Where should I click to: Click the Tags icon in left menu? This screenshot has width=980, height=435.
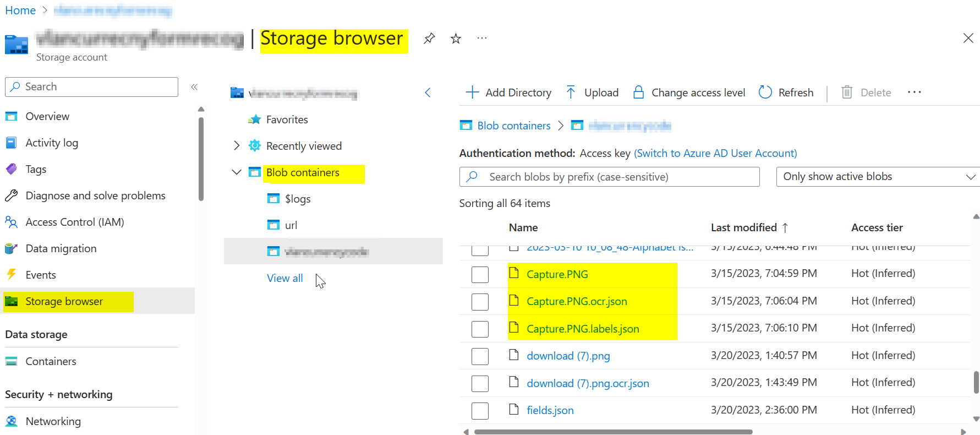coord(11,169)
